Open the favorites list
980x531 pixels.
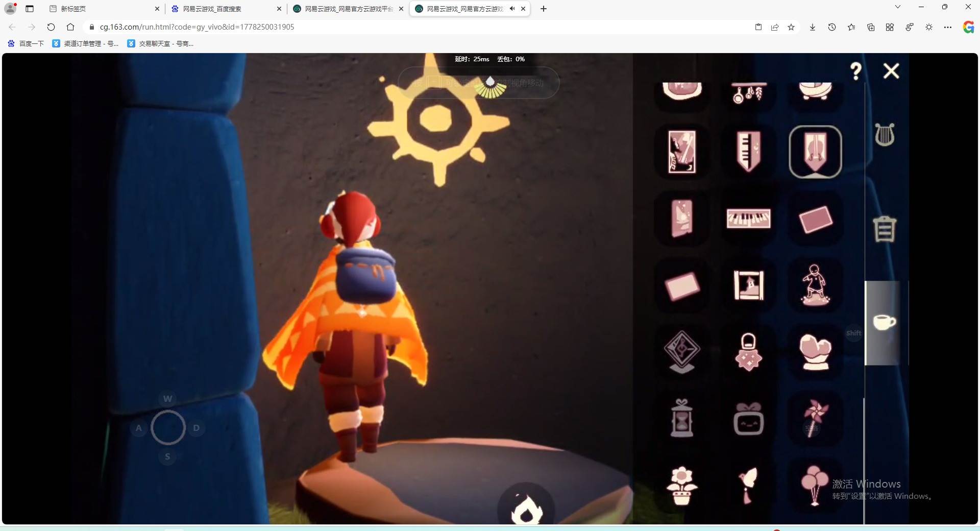click(x=851, y=27)
